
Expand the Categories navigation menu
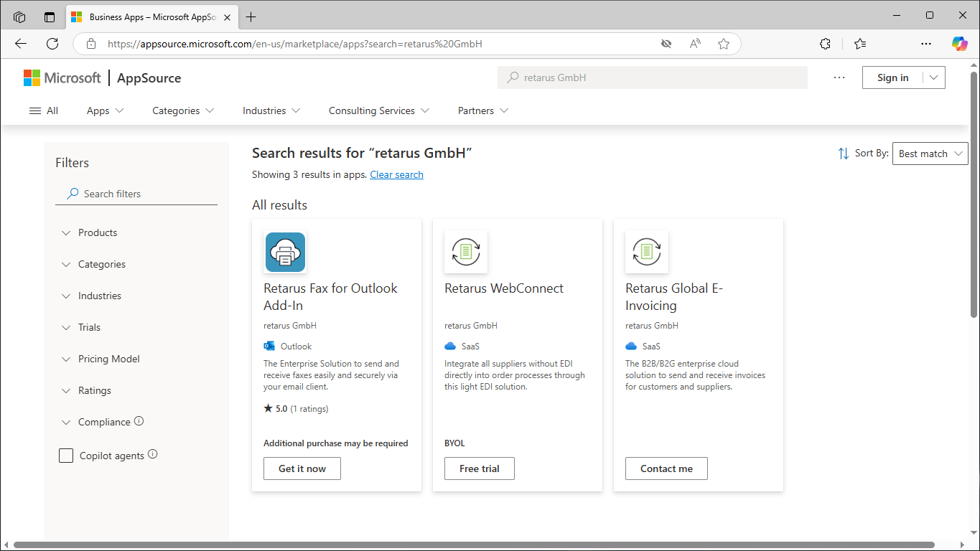[183, 110]
